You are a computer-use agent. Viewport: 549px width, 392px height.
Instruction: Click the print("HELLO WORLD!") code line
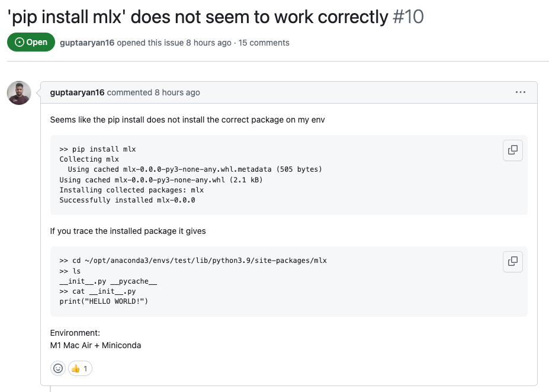click(x=104, y=301)
